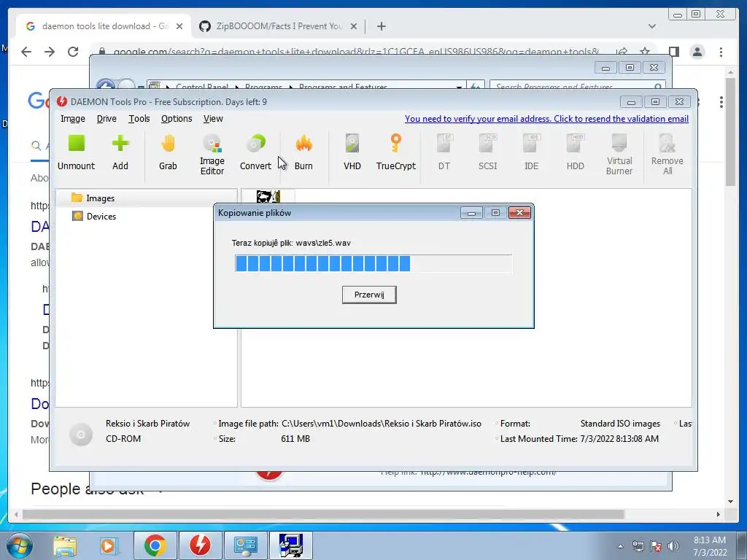The height and width of the screenshot is (560, 747).
Task: Reload the Chrome page
Action: pos(73,52)
